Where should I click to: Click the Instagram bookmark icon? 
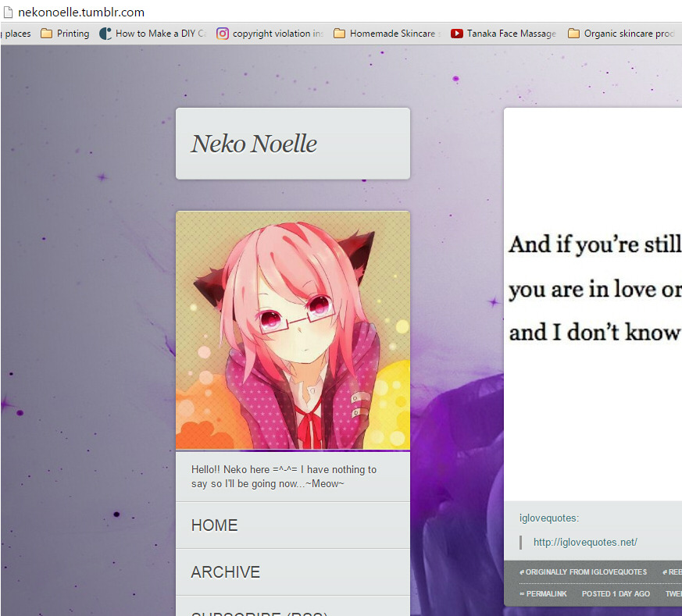click(223, 34)
